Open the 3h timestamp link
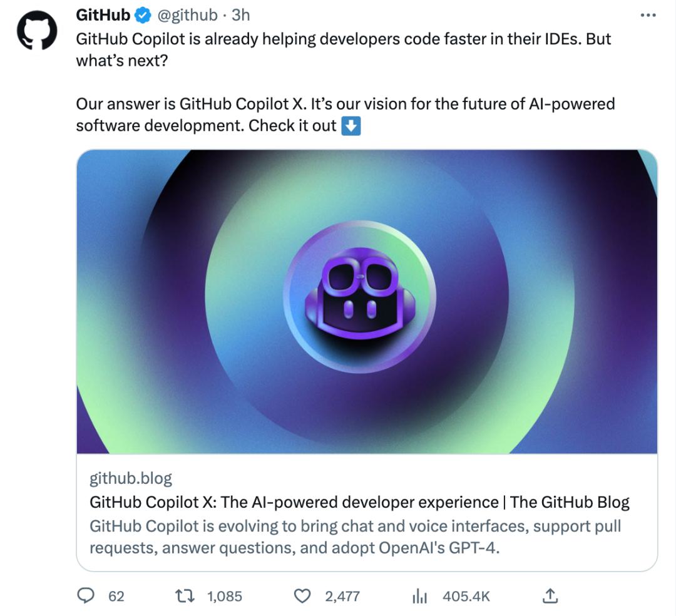Viewport: 676px width, 616px height. (x=240, y=15)
